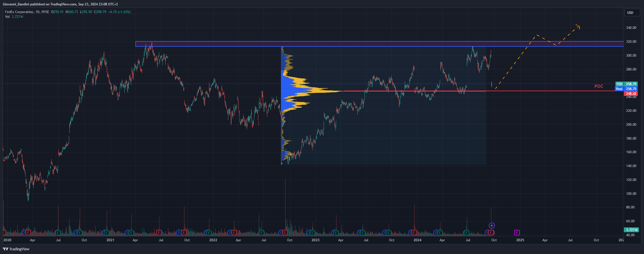Click the 2021 time axis label
644x254 pixels.
pos(110,240)
